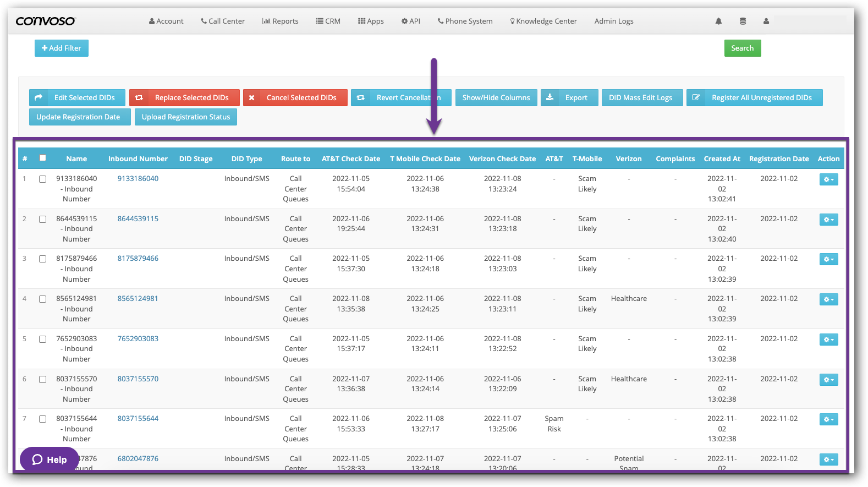
Task: Click X icon on Cancel Selected DIDs
Action: click(x=251, y=97)
